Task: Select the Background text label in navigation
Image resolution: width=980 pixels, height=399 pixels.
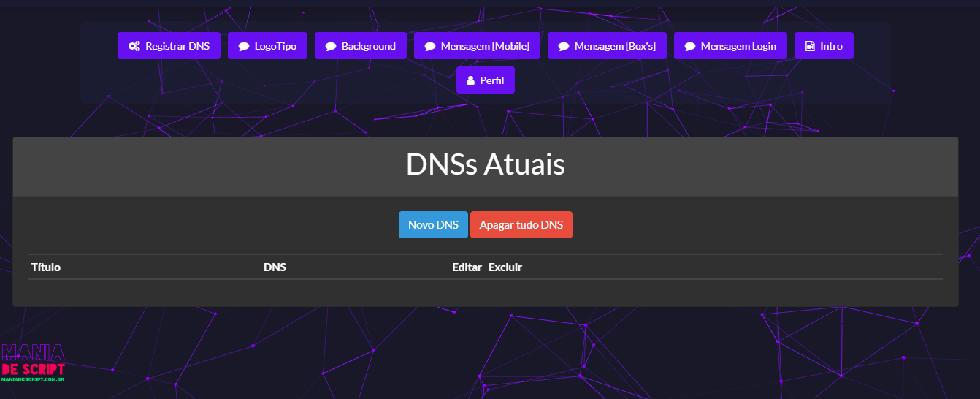Action: 368,46
